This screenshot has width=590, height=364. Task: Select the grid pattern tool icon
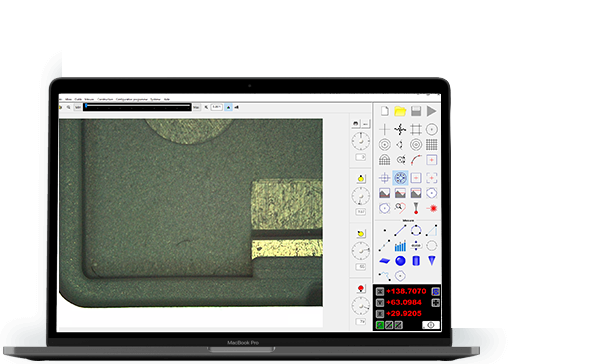point(432,145)
